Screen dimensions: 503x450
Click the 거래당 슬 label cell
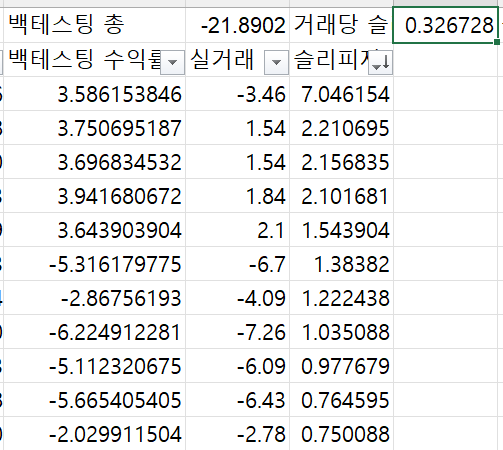coord(341,25)
